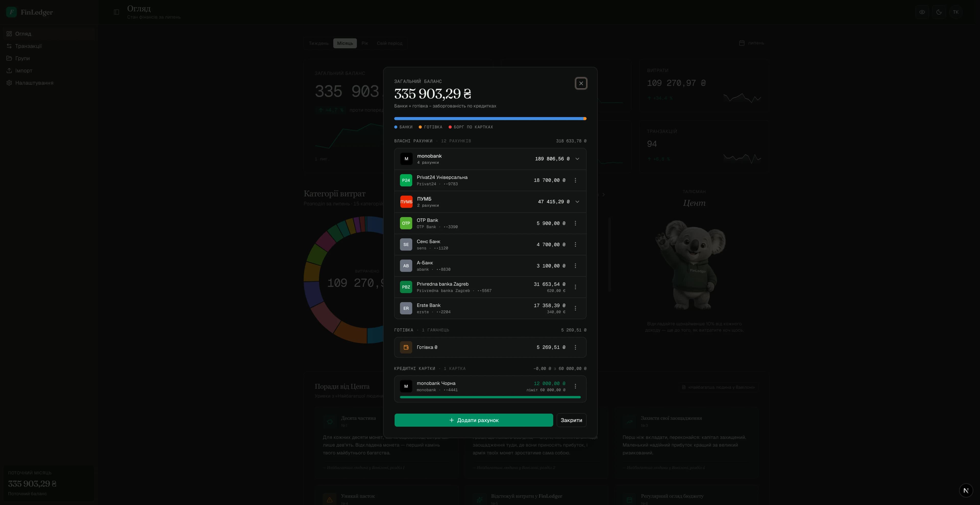Click the Закрити button
This screenshot has width=980, height=505.
tap(571, 420)
